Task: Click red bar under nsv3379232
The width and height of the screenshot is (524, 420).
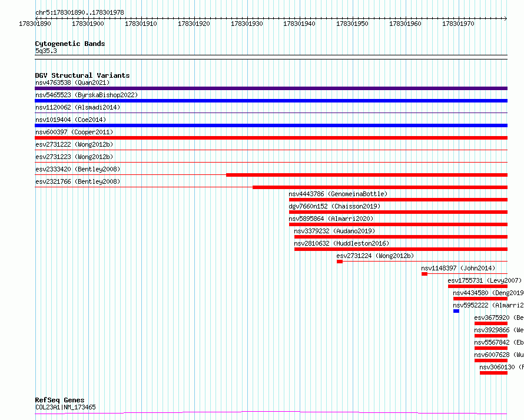Action: tap(401, 237)
